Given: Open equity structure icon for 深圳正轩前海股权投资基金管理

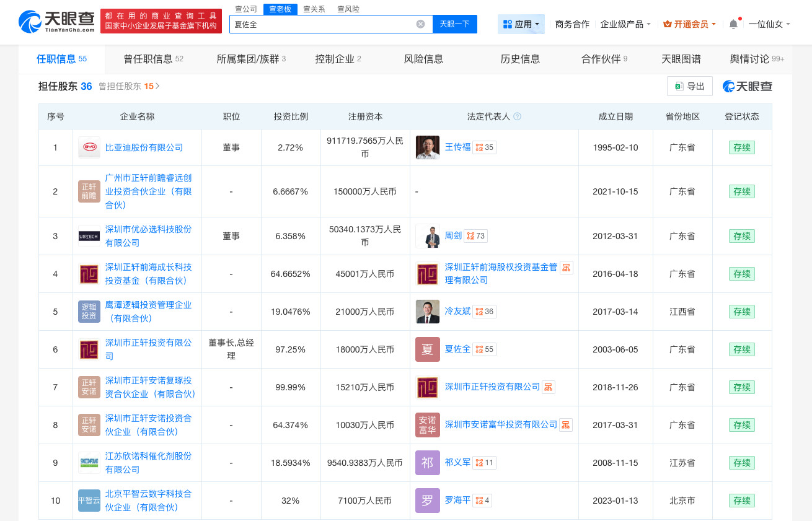Looking at the screenshot, I should click(567, 268).
